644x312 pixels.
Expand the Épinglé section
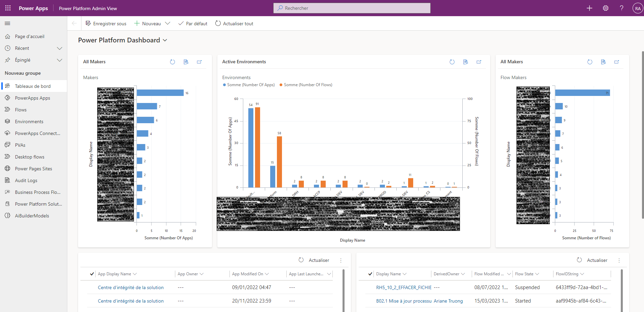pos(60,60)
